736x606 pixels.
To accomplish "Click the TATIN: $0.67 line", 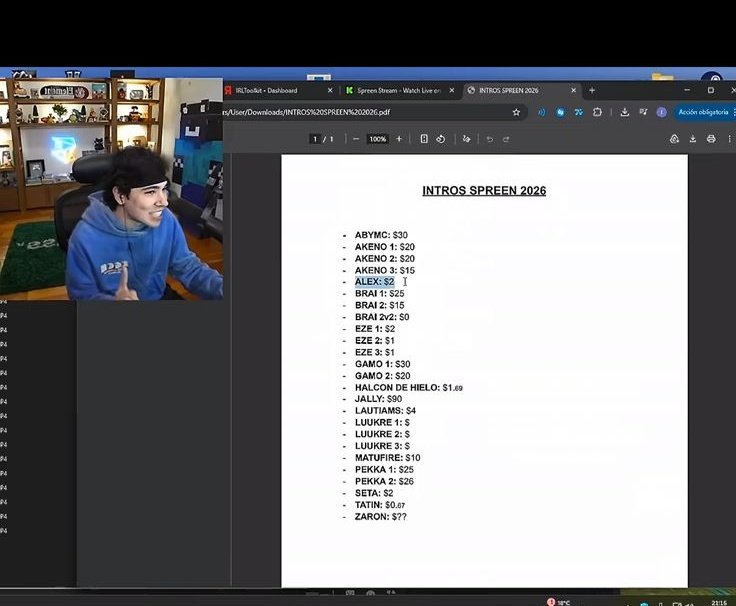I will click(380, 505).
